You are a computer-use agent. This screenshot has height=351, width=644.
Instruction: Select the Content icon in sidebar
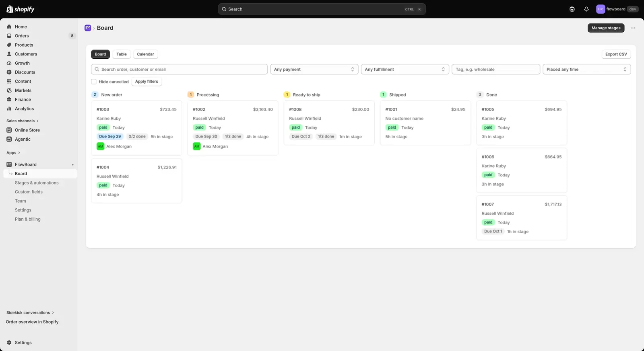9,81
